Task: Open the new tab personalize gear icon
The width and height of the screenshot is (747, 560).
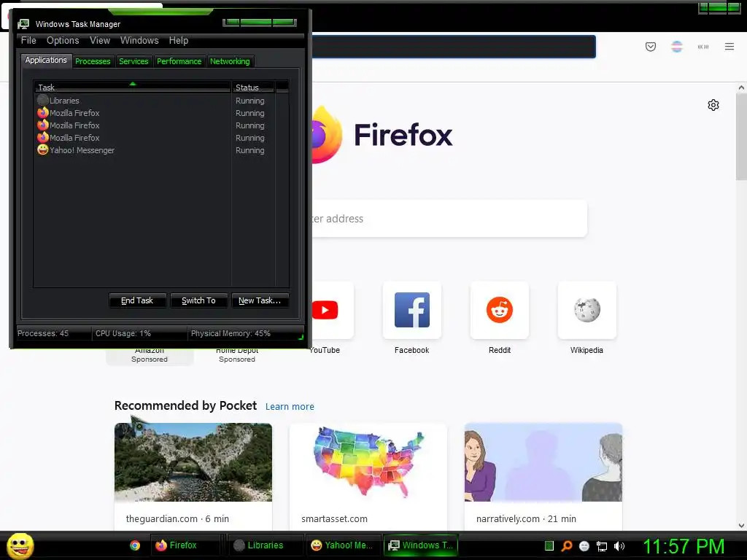Action: coord(713,105)
